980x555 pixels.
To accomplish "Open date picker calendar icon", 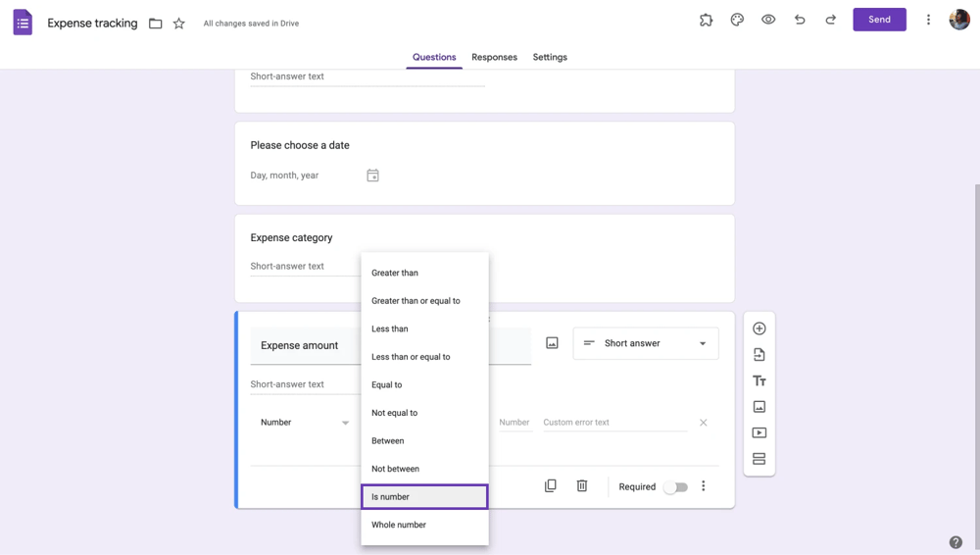I will (x=372, y=176).
